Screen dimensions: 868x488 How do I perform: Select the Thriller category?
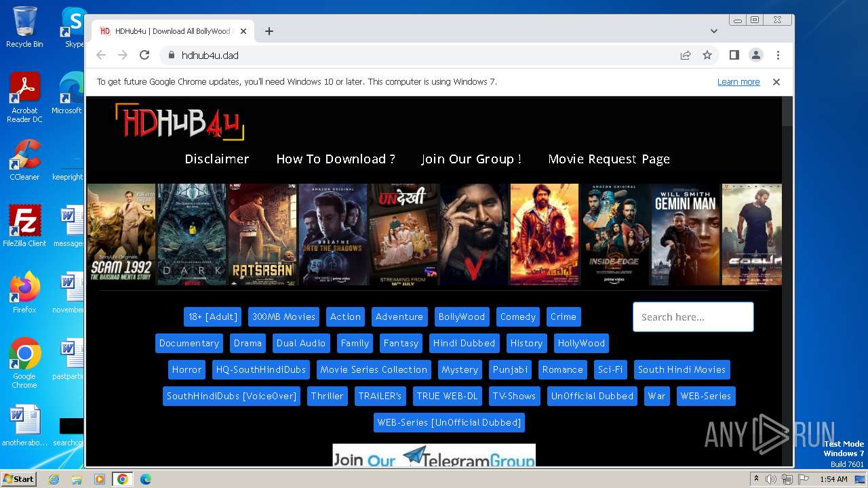(327, 396)
